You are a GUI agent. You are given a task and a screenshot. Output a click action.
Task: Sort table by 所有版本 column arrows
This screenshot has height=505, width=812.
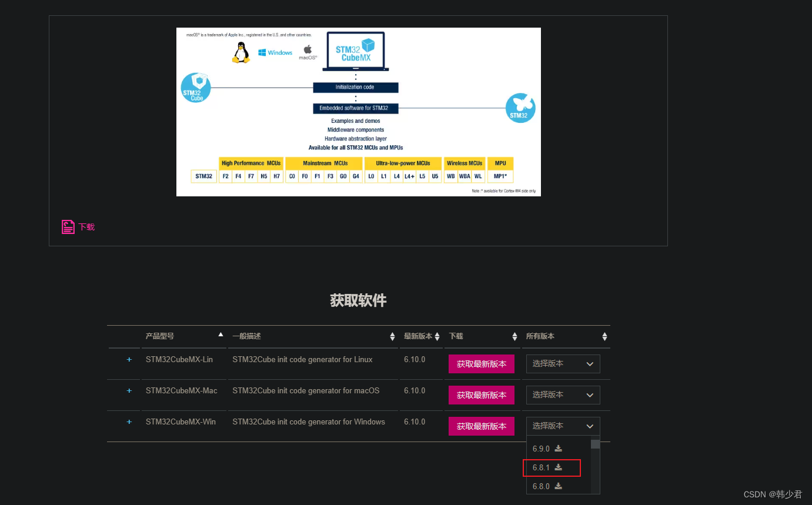pyautogui.click(x=604, y=337)
